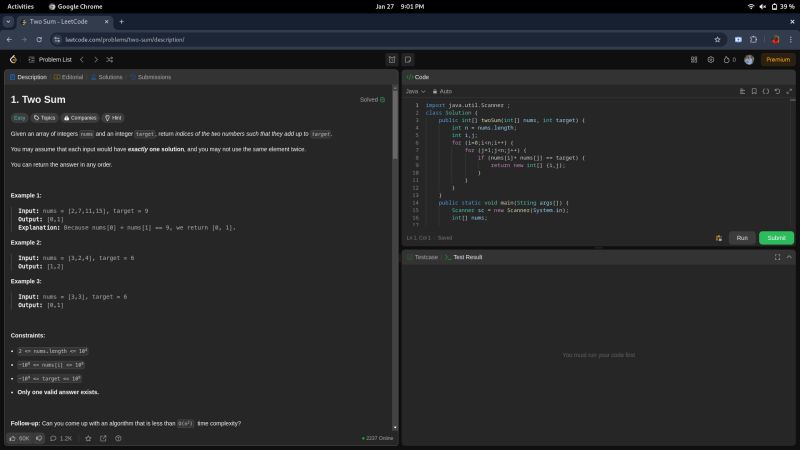This screenshot has width=800, height=450.
Task: Click the 'Ln 1, Col 1' status text
Action: point(418,238)
